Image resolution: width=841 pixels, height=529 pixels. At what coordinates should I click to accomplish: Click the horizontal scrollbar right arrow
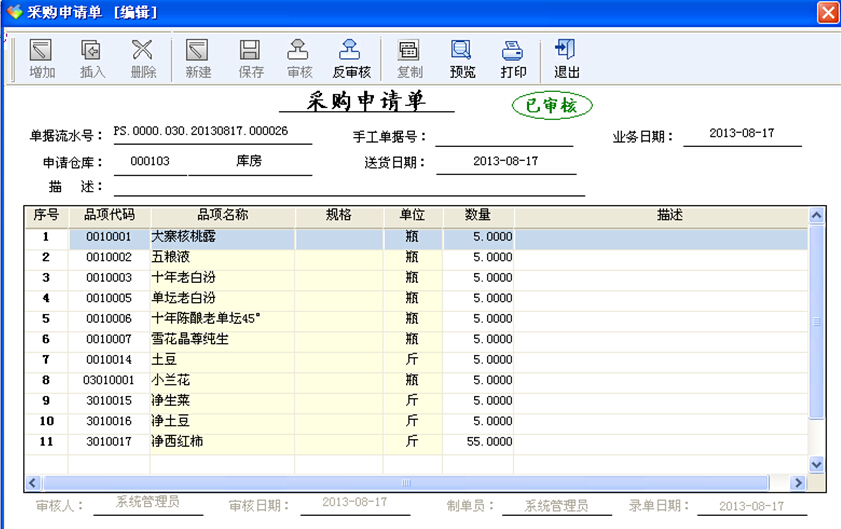(x=798, y=482)
